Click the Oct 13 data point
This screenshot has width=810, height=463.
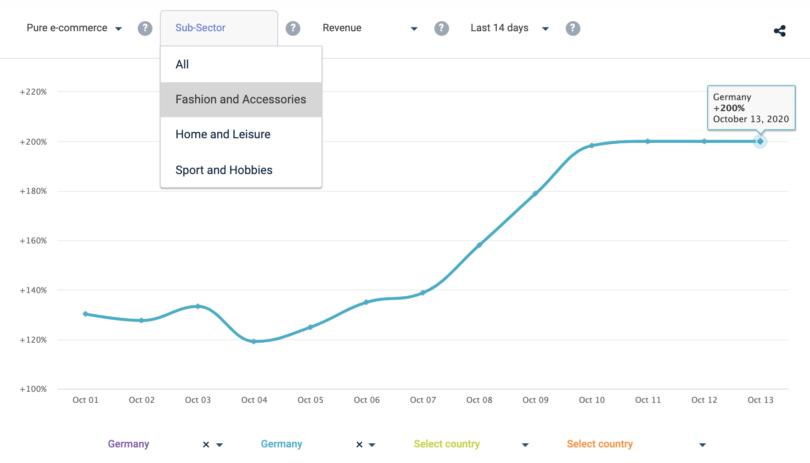(x=760, y=141)
